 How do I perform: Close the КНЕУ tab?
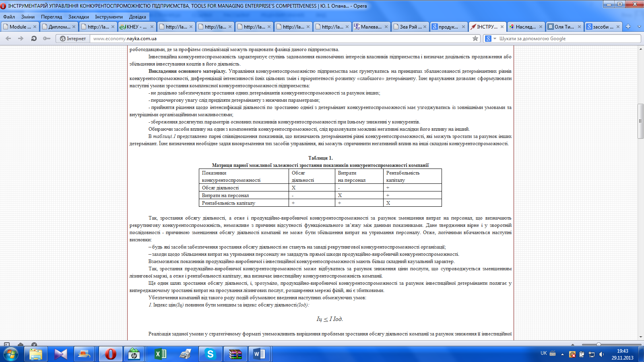(x=152, y=27)
